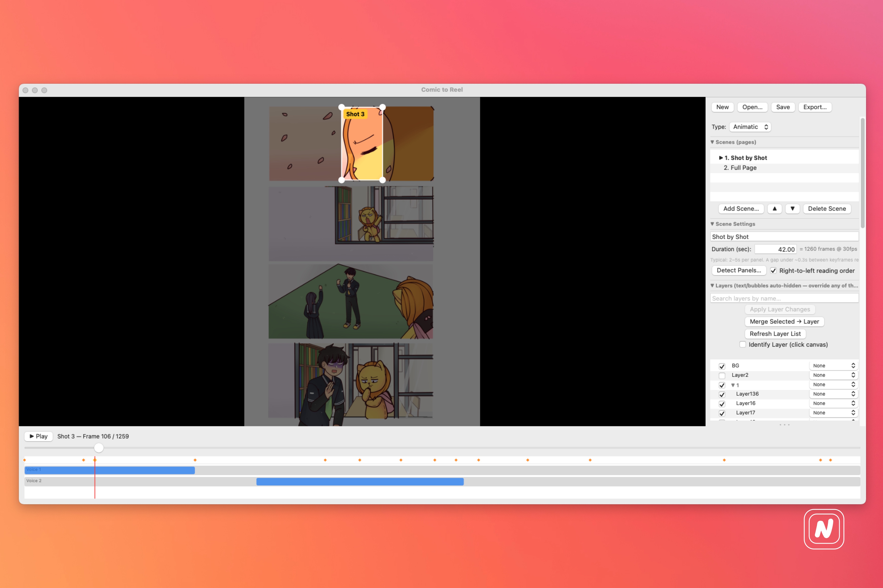Click the bottom-left crop handle of Shot 3
883x588 pixels.
tap(341, 180)
